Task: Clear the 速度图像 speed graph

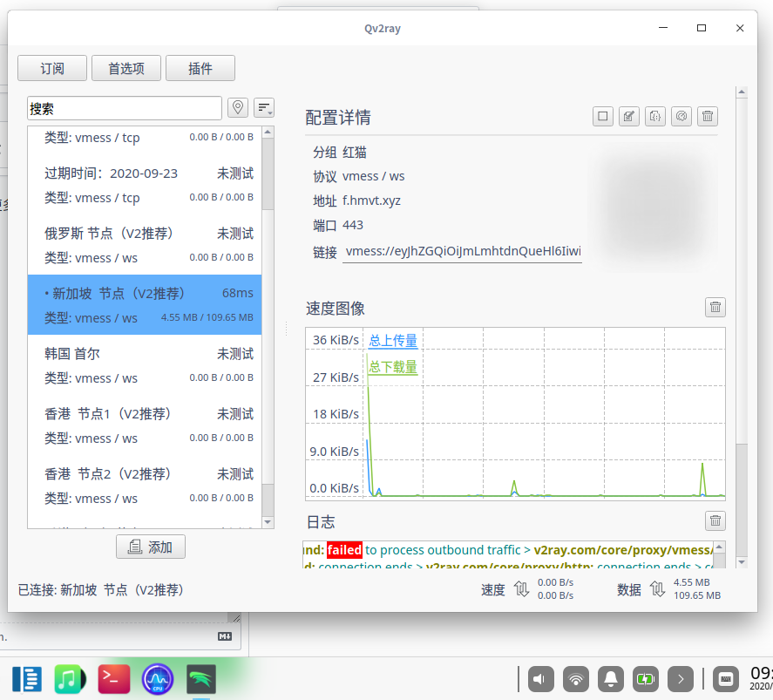Action: (x=715, y=307)
